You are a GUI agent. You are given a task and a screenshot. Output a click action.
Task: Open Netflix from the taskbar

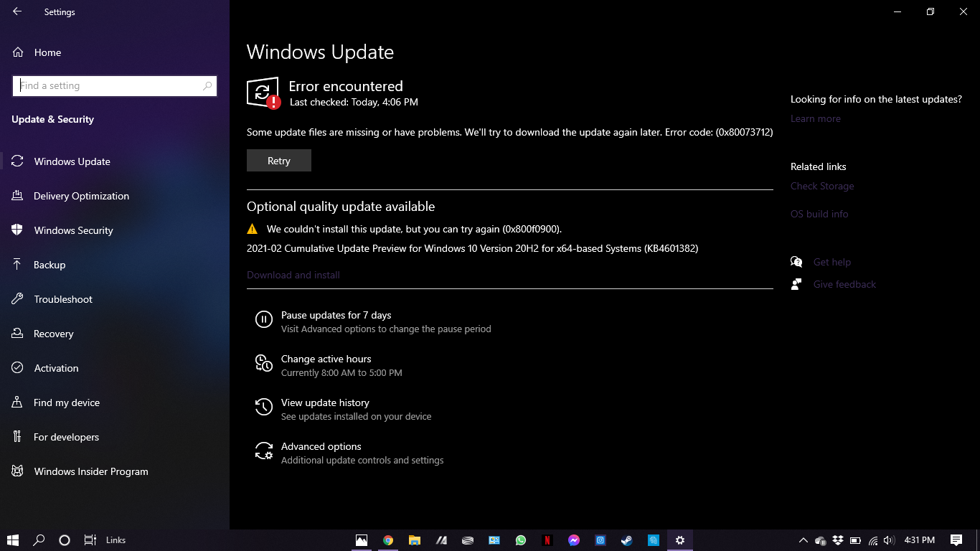pos(547,540)
